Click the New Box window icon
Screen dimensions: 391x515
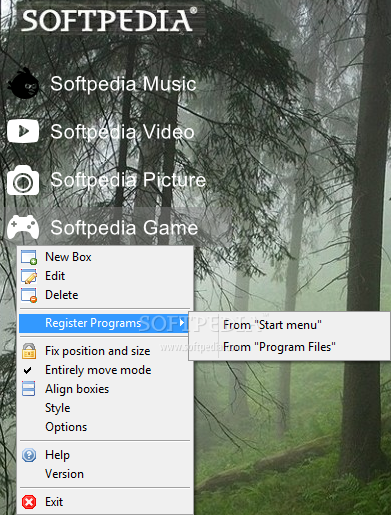pyautogui.click(x=29, y=257)
